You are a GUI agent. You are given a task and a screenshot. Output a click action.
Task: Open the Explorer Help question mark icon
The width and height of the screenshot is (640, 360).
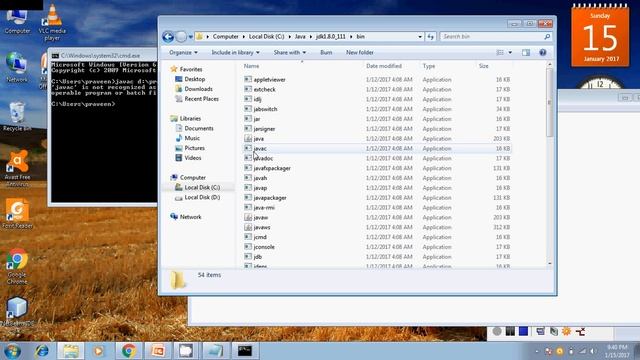pyautogui.click(x=542, y=52)
